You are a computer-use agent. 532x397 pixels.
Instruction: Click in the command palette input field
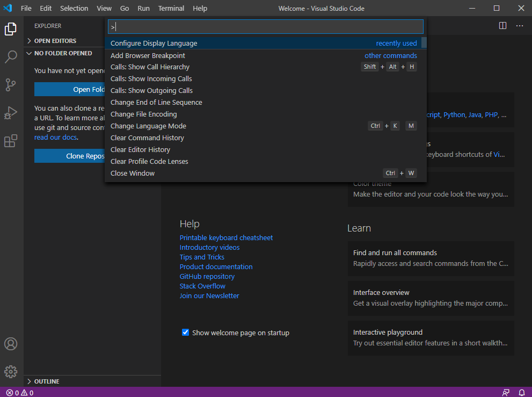pyautogui.click(x=266, y=26)
